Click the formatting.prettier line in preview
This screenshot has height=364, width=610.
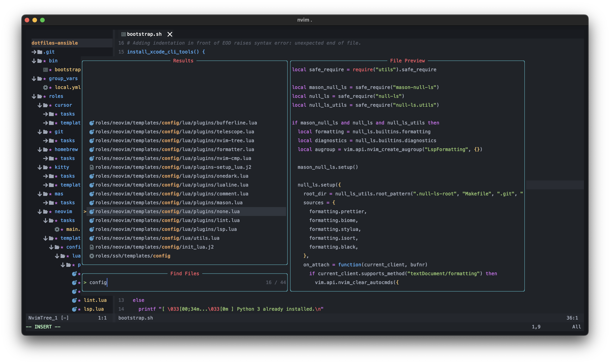pyautogui.click(x=338, y=211)
